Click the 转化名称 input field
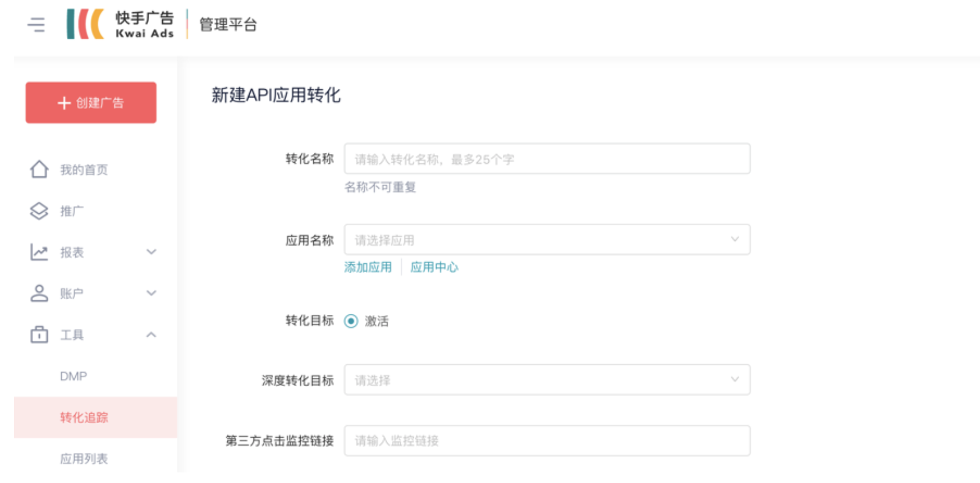 pos(546,159)
